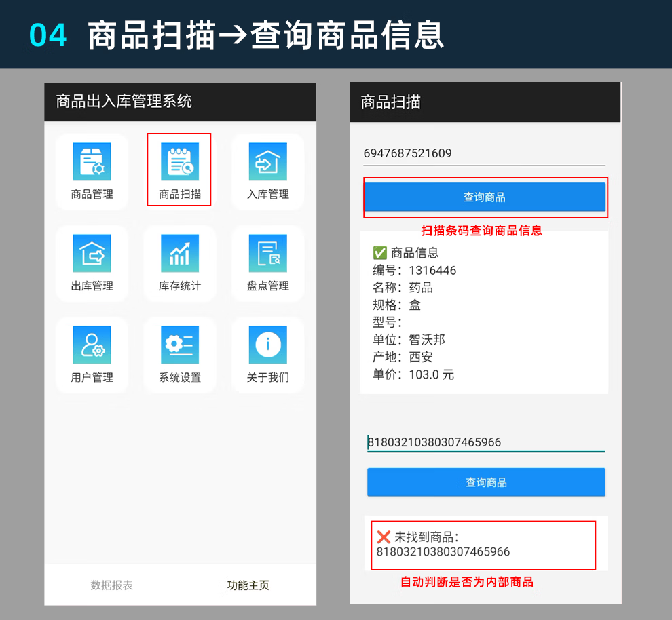Click the 单价：103.0 元 line
This screenshot has width=672, height=620.
point(413,374)
